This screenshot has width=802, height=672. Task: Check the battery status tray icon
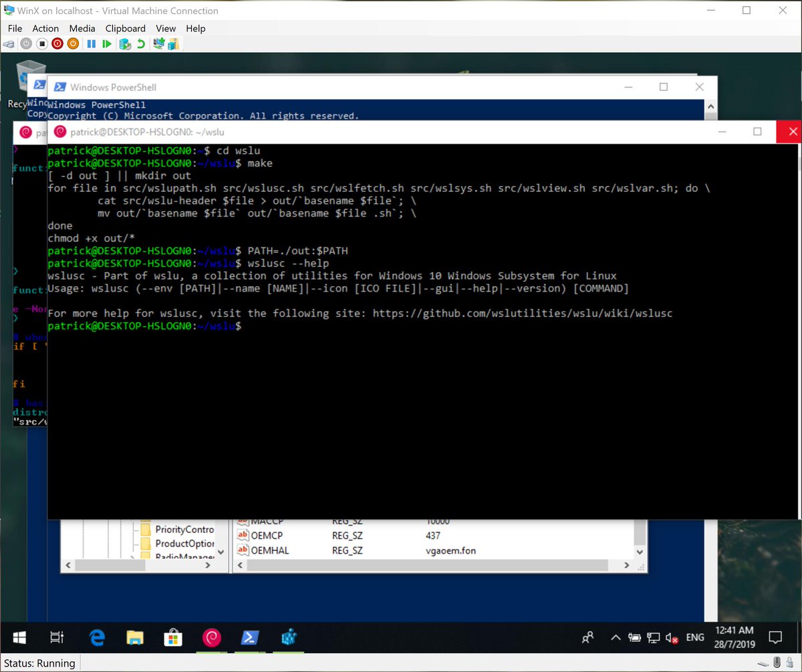pyautogui.click(x=635, y=637)
